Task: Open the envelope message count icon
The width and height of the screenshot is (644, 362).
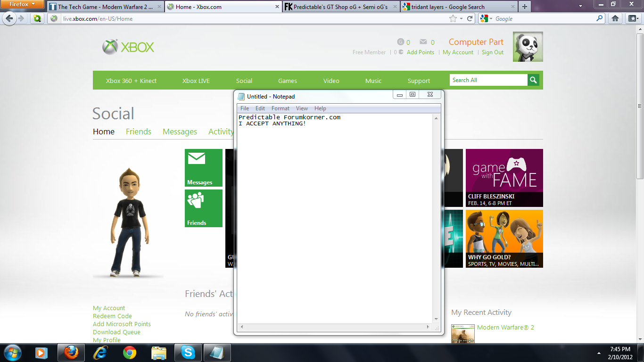Action: coord(423,42)
